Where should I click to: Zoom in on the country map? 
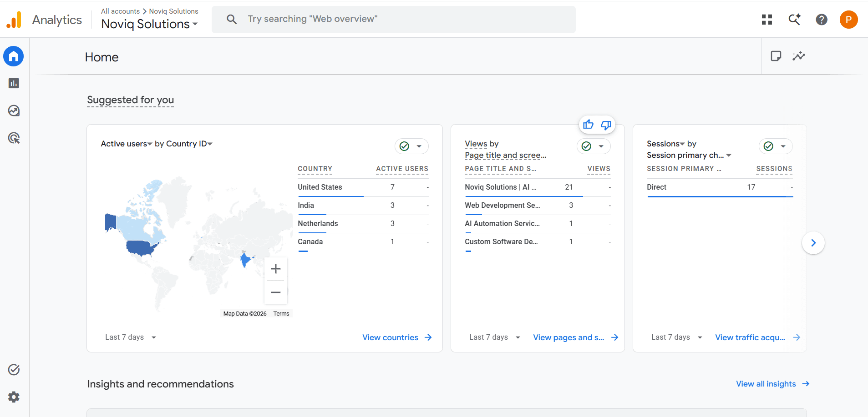[x=276, y=269]
